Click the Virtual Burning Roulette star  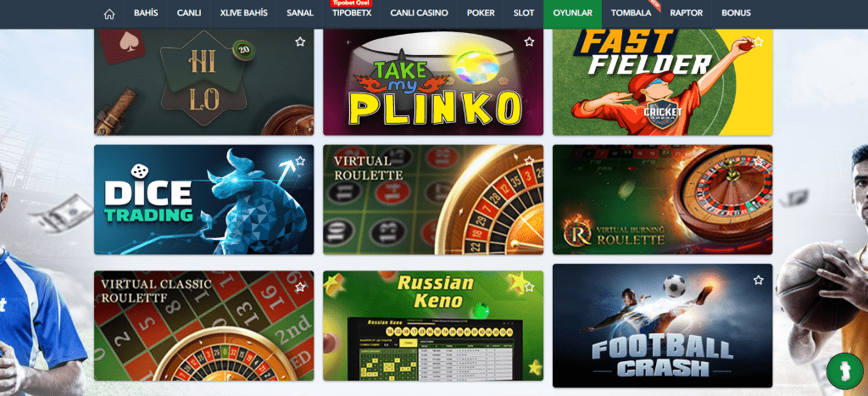pos(759,160)
